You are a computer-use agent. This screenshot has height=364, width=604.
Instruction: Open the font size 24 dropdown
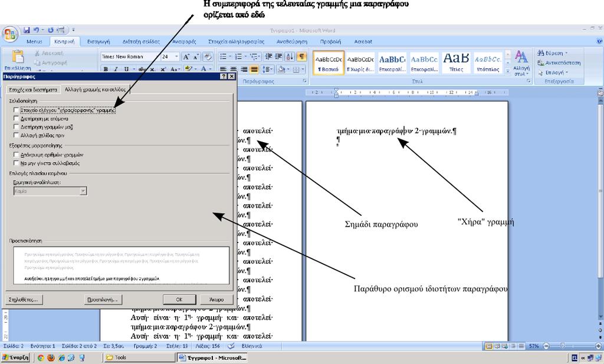coord(177,57)
